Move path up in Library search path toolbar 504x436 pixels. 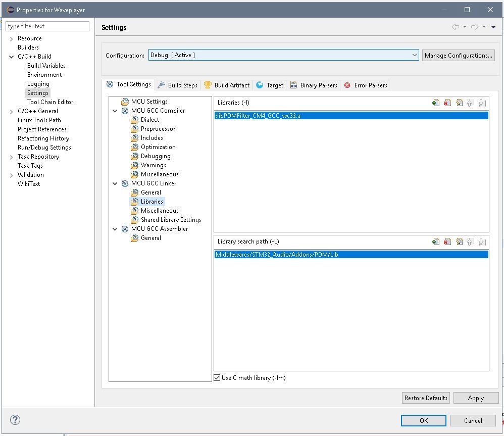point(470,241)
